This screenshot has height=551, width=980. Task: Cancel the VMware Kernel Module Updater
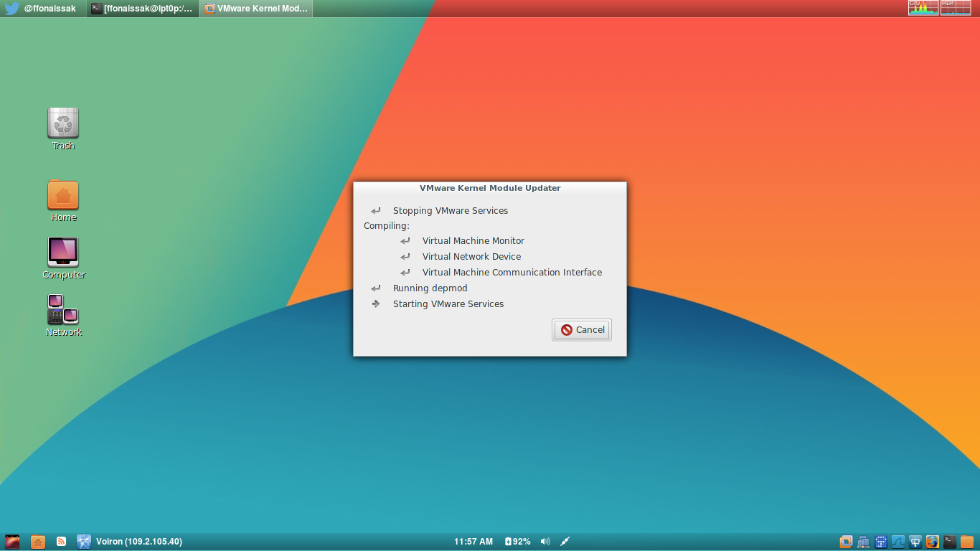(582, 330)
